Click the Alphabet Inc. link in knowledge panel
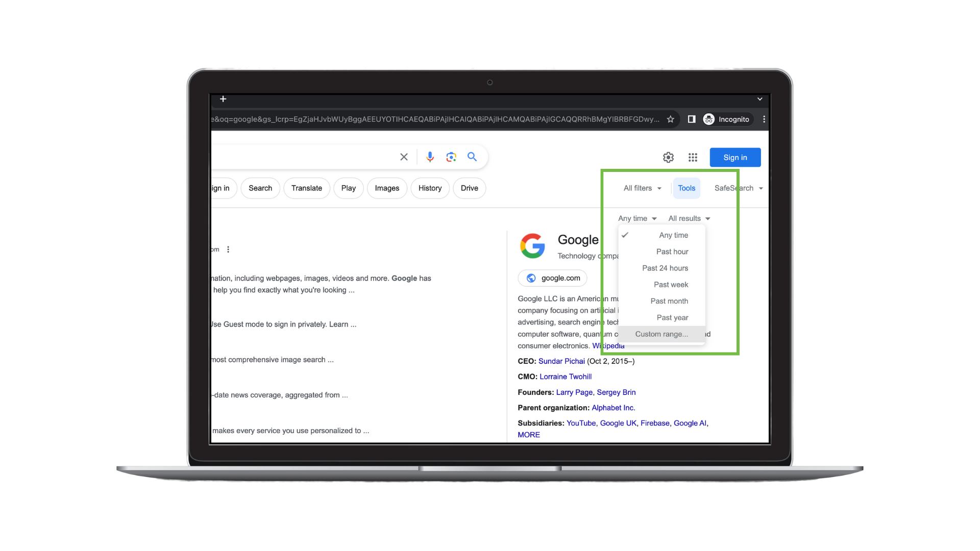The width and height of the screenshot is (980, 551). tap(612, 407)
